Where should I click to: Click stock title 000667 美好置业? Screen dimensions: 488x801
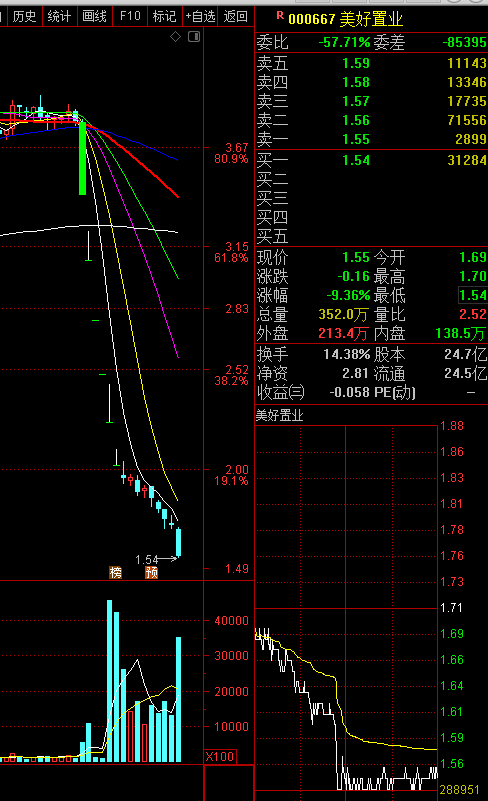tap(346, 19)
